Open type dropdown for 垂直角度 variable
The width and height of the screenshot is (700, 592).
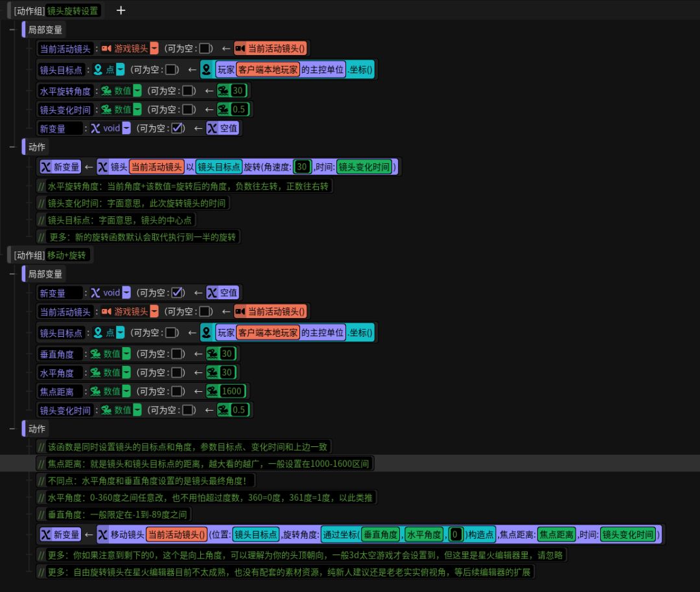126,354
